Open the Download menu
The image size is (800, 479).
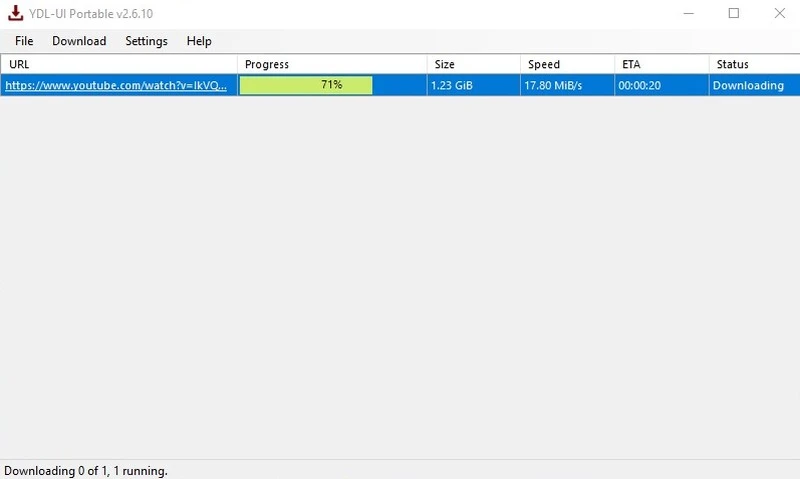coord(79,41)
